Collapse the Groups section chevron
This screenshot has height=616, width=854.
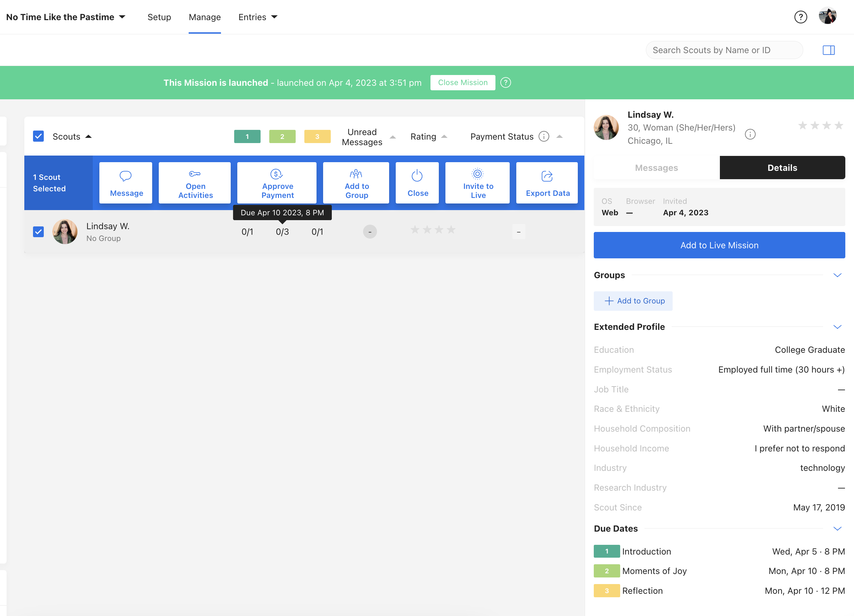pos(837,275)
